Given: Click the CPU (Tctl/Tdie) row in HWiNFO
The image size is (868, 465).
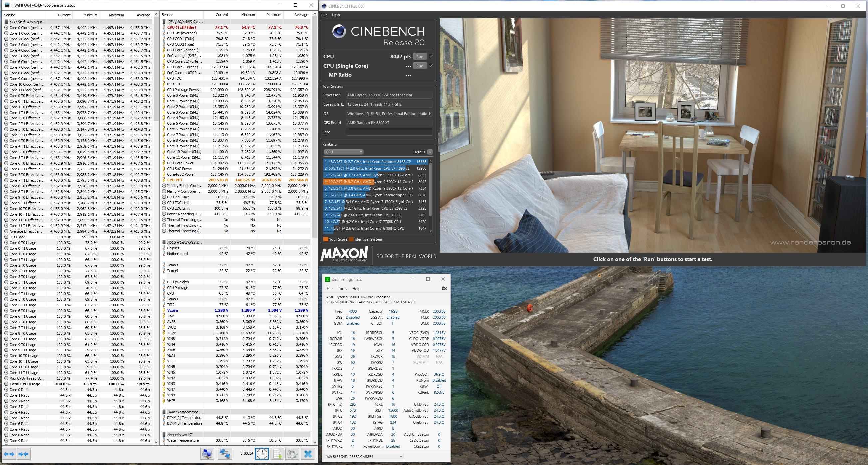Looking at the screenshot, I should pos(236,27).
